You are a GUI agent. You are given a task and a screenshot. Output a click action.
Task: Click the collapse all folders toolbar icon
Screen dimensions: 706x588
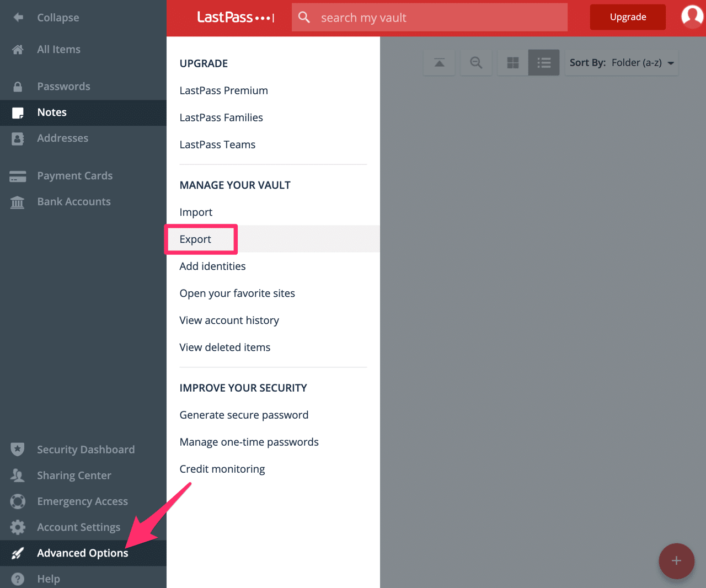pyautogui.click(x=439, y=62)
